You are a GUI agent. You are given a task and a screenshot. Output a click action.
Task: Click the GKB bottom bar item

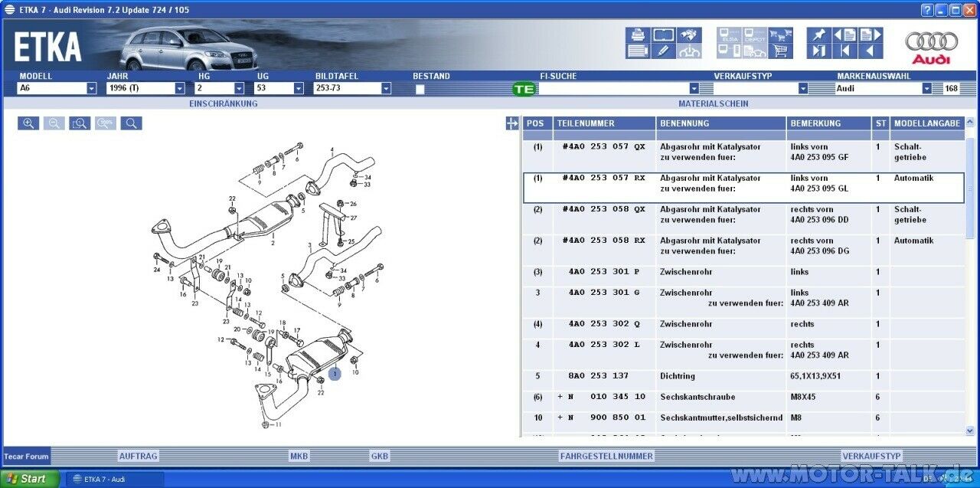[x=380, y=456]
